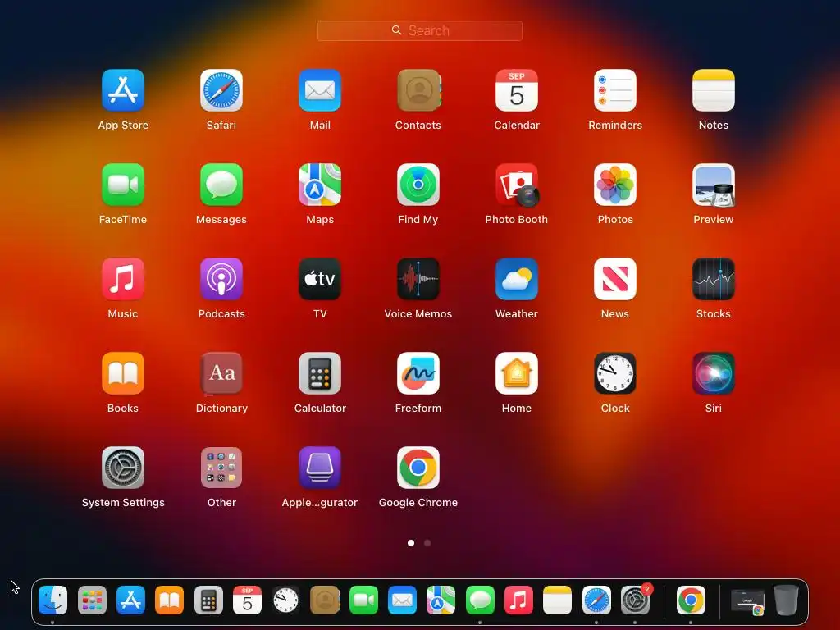Open the Weather app
This screenshot has height=630, width=840.
click(517, 279)
